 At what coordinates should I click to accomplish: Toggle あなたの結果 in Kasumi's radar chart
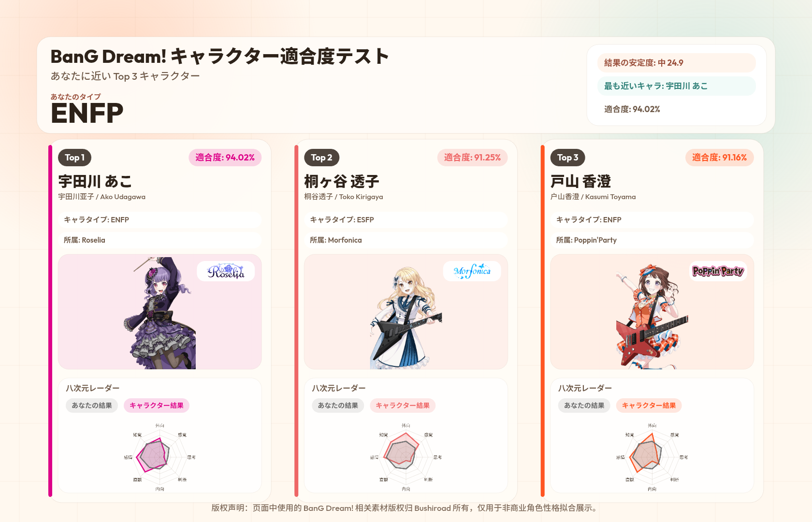(x=584, y=406)
